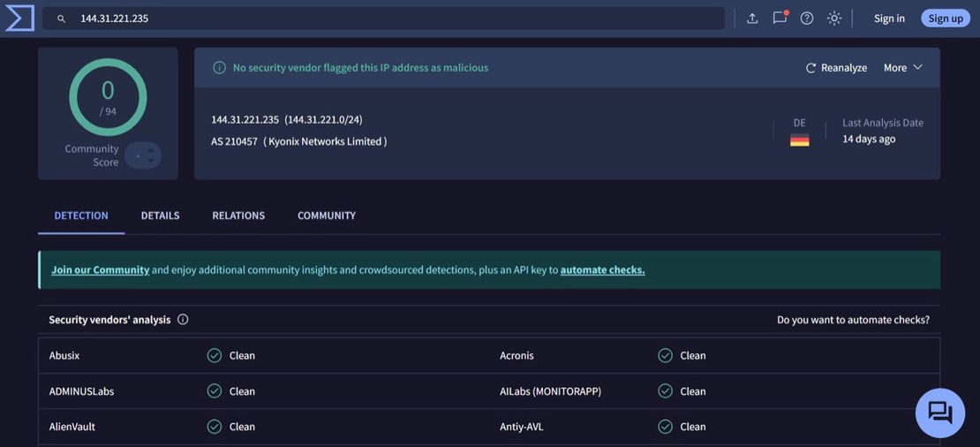
Task: Toggle the light/dark theme sun icon
Action: pyautogui.click(x=834, y=18)
